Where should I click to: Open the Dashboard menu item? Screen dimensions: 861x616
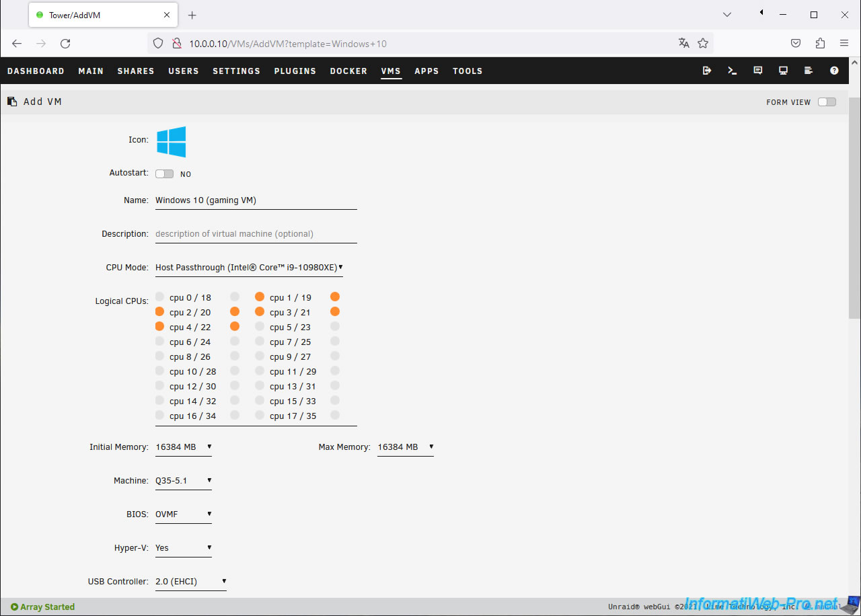(x=36, y=71)
